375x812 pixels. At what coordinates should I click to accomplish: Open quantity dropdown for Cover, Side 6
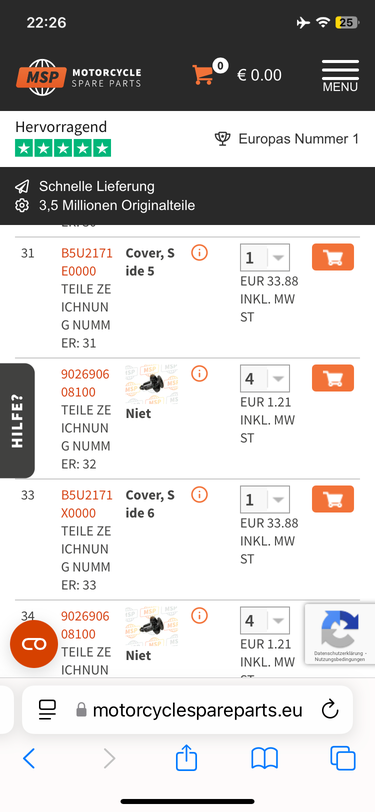click(265, 499)
